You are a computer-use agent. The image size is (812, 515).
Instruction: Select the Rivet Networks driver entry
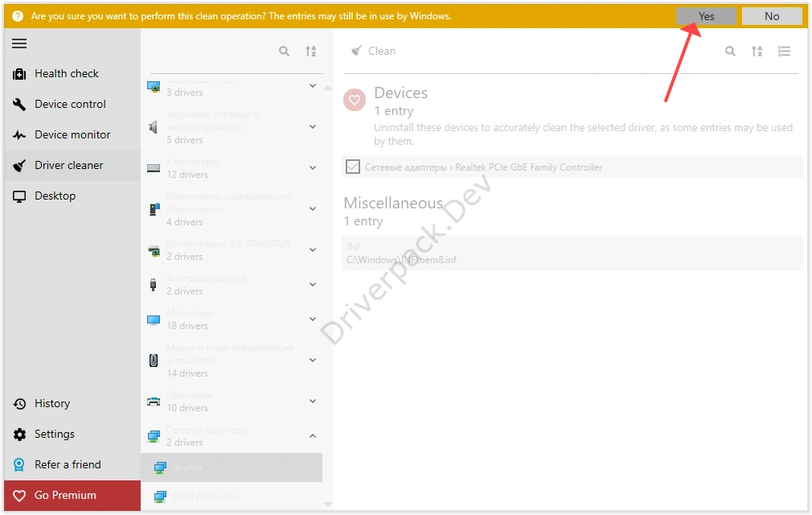(232, 496)
